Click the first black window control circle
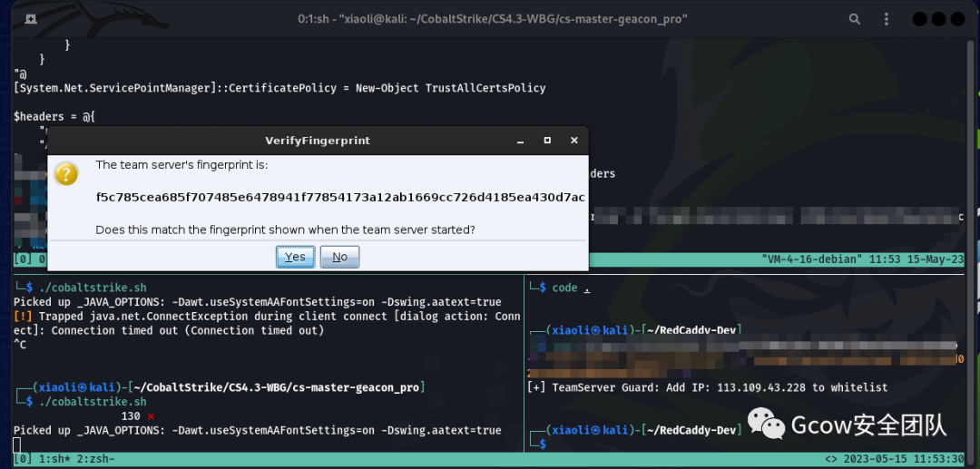The image size is (980, 469). tap(920, 19)
